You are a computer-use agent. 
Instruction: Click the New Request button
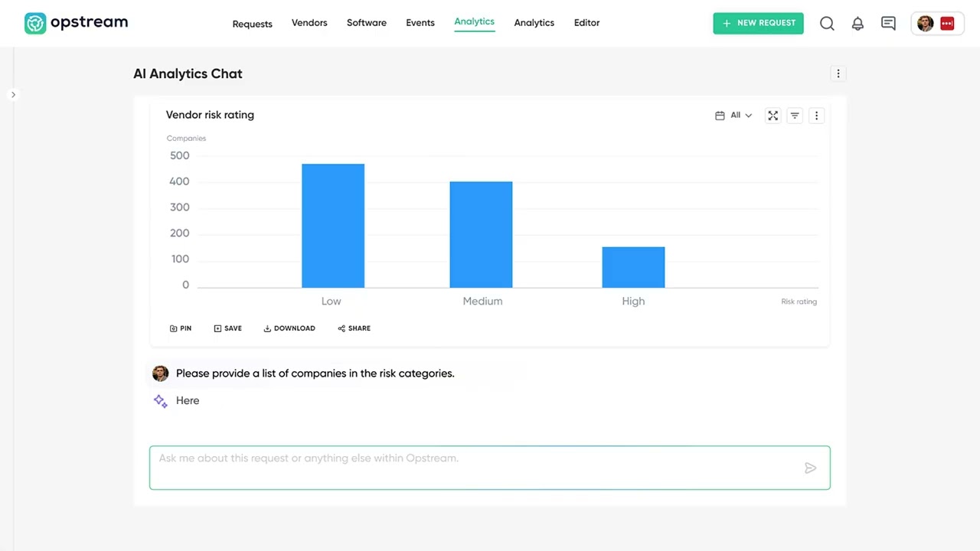point(758,23)
